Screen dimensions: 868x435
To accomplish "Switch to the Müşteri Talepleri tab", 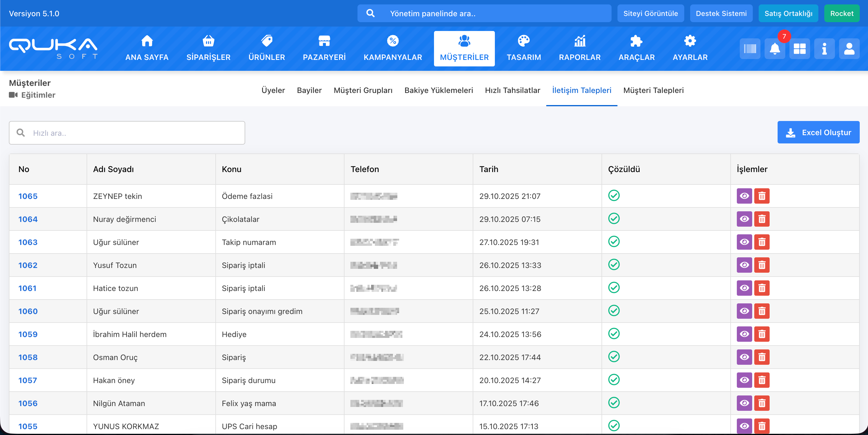I will pos(653,90).
